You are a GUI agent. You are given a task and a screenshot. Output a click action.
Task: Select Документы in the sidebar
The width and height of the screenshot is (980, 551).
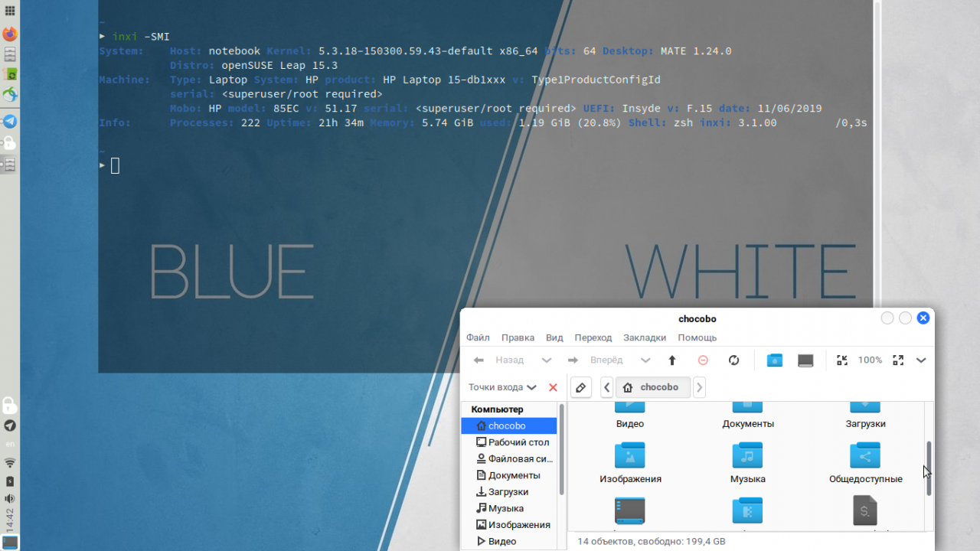(x=509, y=476)
